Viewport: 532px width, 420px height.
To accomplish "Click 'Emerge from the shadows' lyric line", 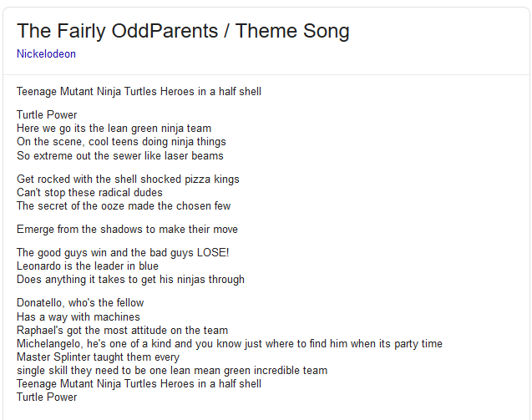I will pos(127,230).
